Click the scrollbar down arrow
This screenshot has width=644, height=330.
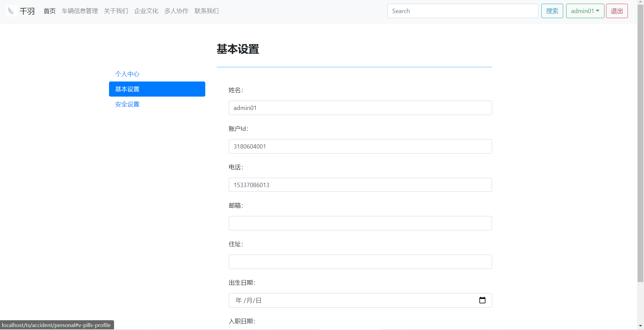[x=640, y=326]
